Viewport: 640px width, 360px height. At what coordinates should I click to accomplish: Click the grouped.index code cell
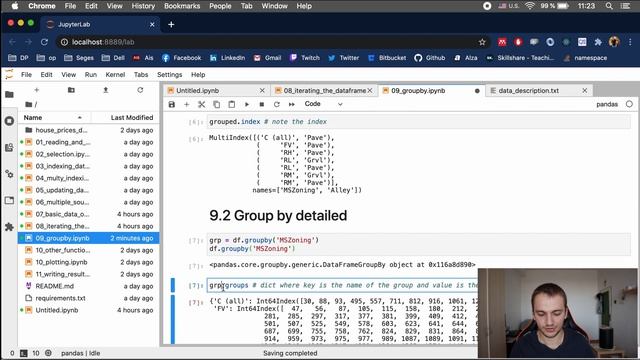[418, 122]
